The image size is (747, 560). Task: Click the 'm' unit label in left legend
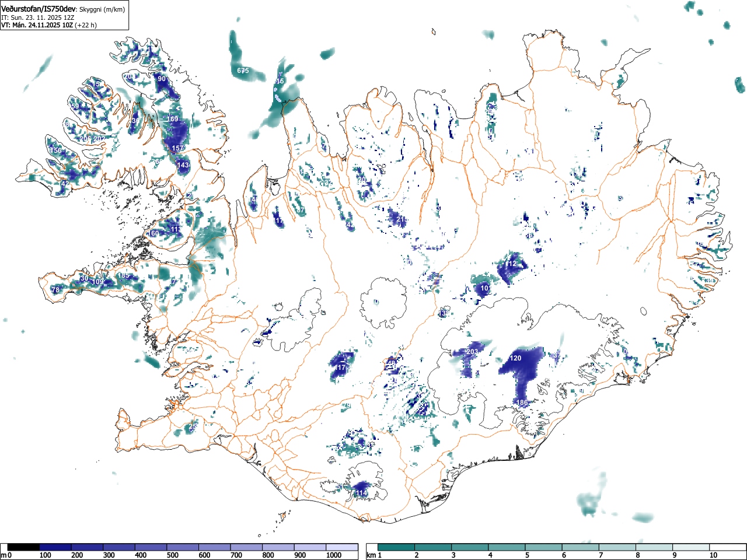point(4,555)
